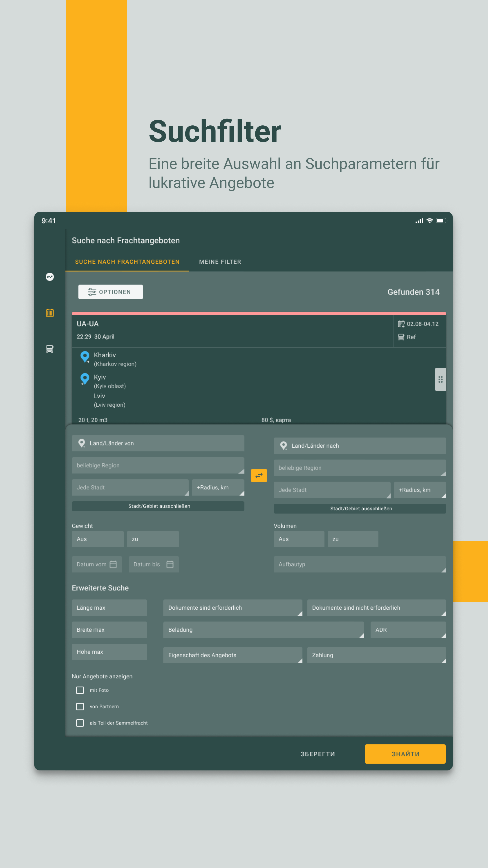Open 'Dokumente sind erforderlich' dropdown

click(233, 607)
